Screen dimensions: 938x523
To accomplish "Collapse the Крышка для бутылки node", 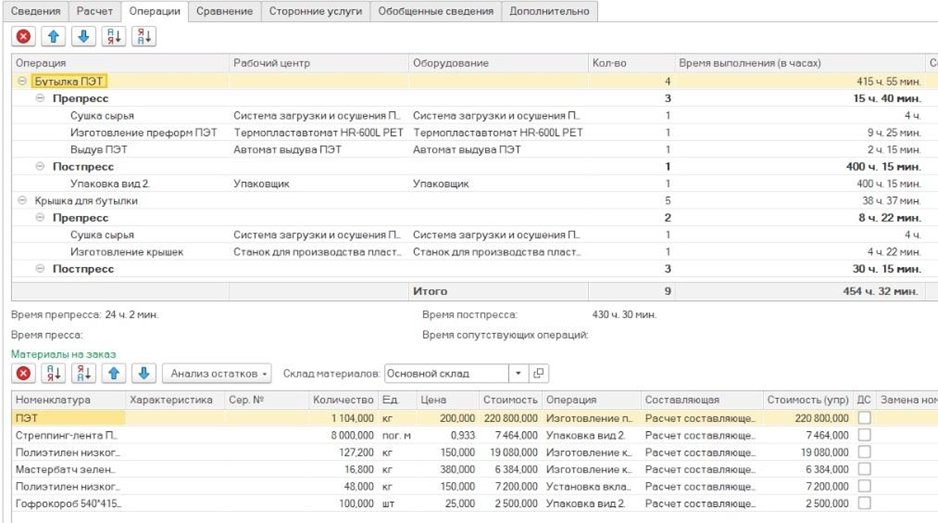I will click(x=22, y=200).
